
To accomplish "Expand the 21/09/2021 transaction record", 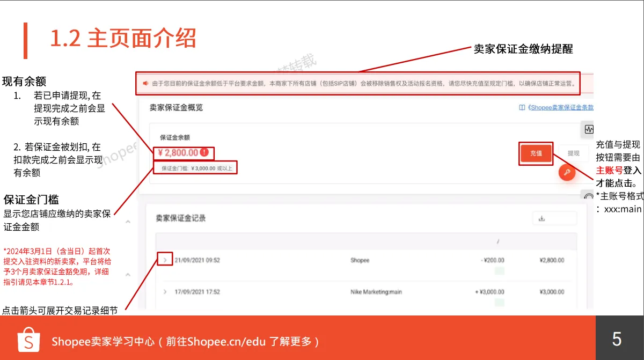I will point(166,260).
